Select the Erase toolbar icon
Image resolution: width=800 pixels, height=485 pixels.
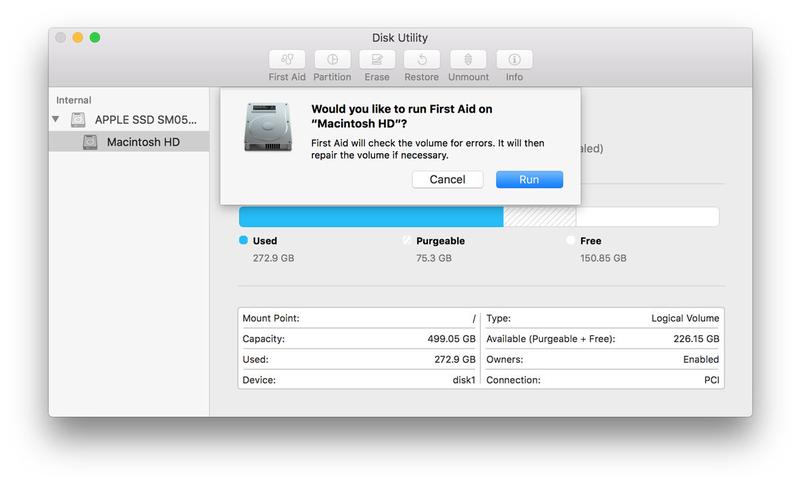tap(377, 59)
